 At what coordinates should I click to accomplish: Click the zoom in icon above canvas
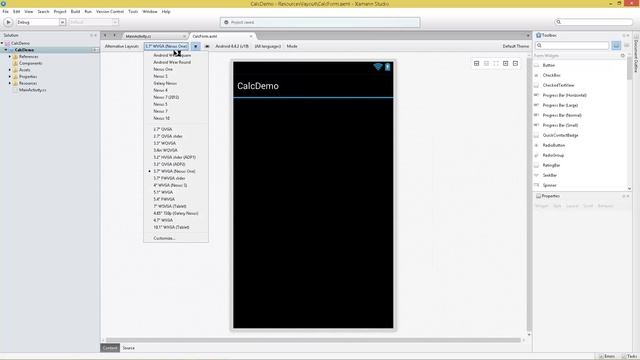506,63
